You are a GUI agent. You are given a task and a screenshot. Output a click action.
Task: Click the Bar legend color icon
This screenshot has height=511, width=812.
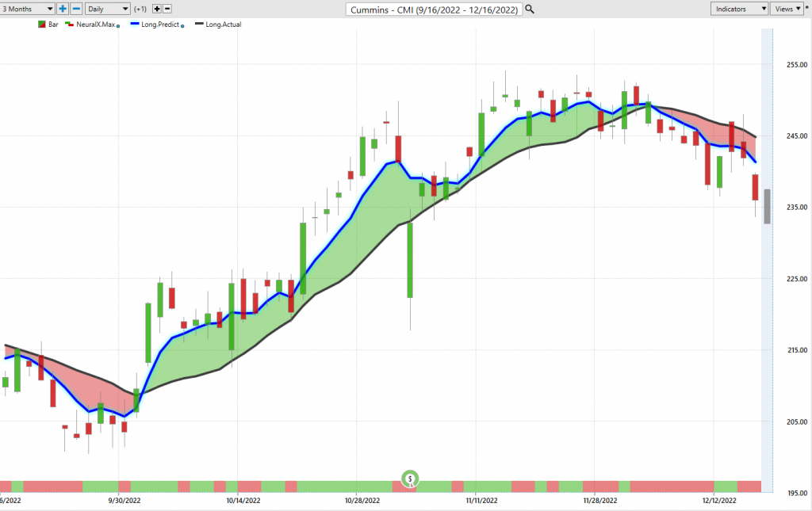point(42,25)
